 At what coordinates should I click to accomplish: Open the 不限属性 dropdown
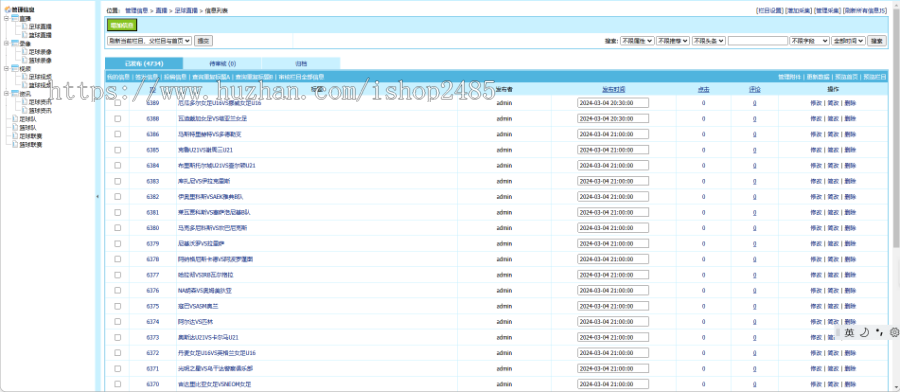coord(636,41)
